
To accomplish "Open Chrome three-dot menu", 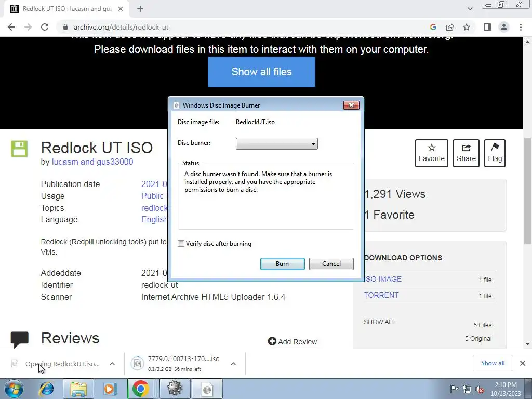I will coord(521,27).
